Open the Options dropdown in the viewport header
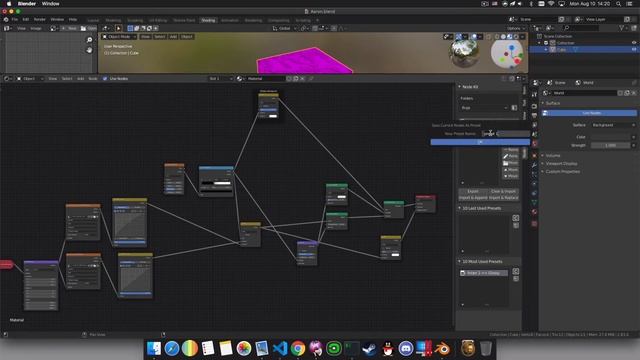This screenshot has width=640, height=360. click(515, 28)
